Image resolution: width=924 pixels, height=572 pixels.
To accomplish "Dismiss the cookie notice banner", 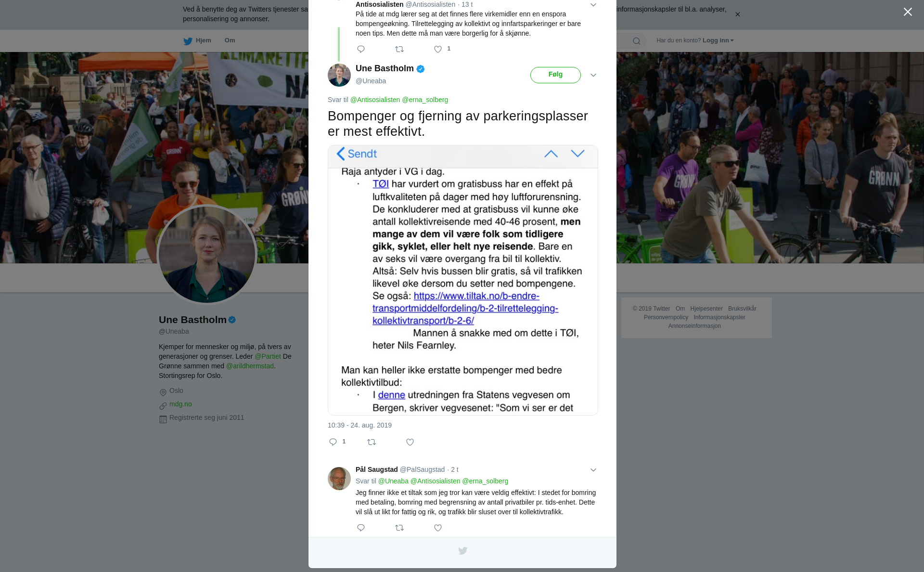I will [737, 14].
